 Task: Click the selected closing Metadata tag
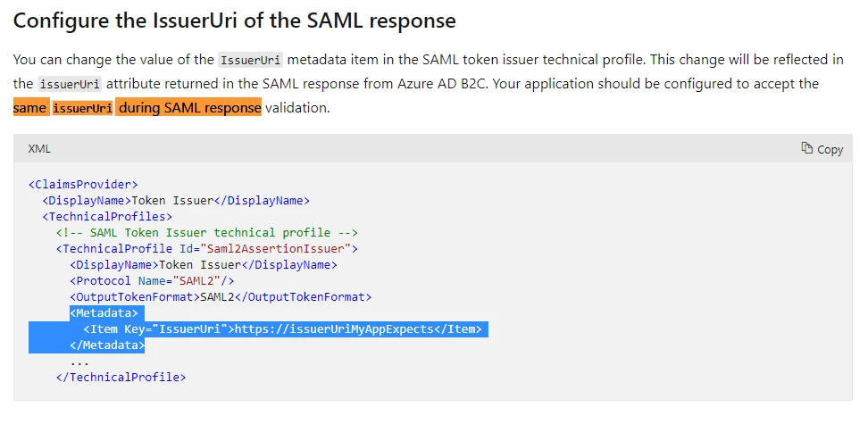[x=107, y=345]
